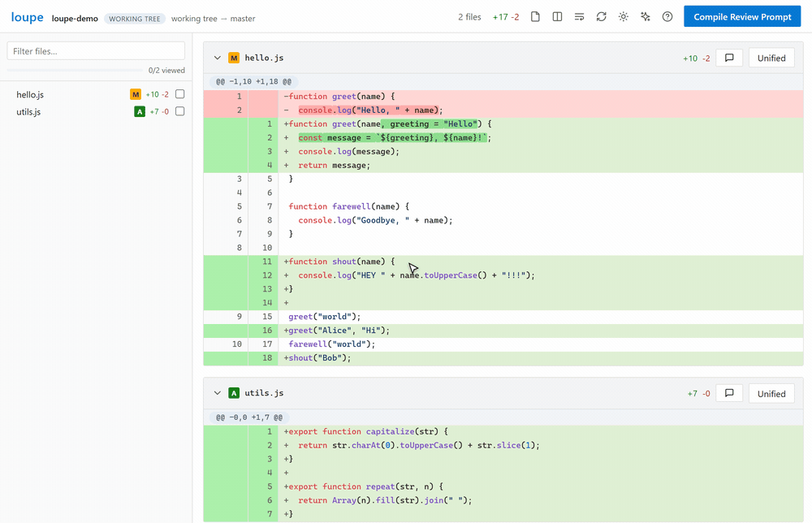Mark hello.js as viewed in sidebar
Viewport: 812px width, 523px height.
pos(179,94)
